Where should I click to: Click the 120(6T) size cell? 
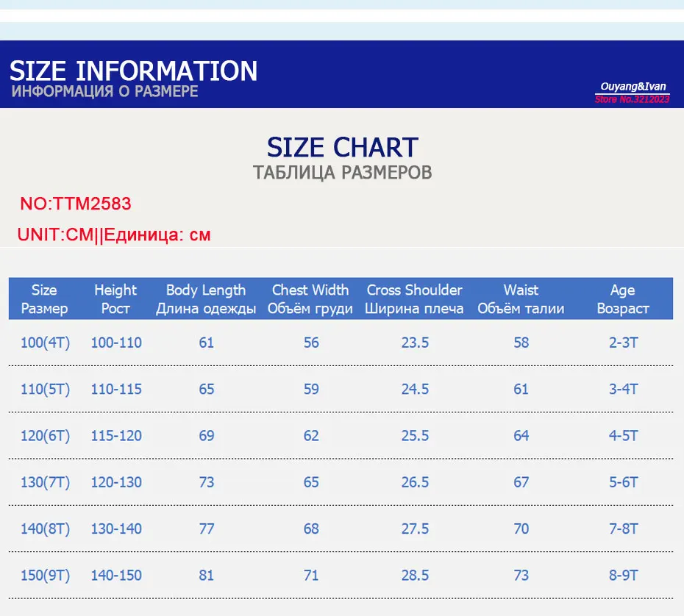coord(46,436)
